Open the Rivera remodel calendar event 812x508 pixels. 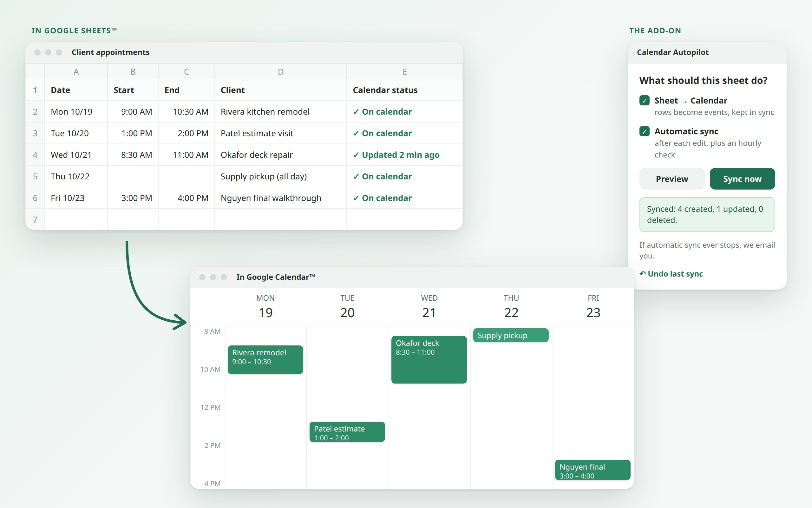point(265,359)
